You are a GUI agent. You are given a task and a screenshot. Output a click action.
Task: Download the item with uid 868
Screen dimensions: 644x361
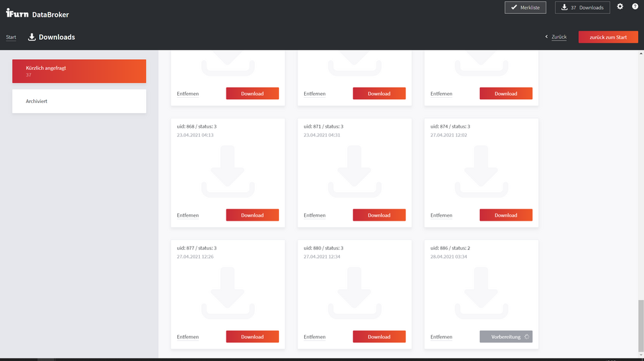click(252, 215)
